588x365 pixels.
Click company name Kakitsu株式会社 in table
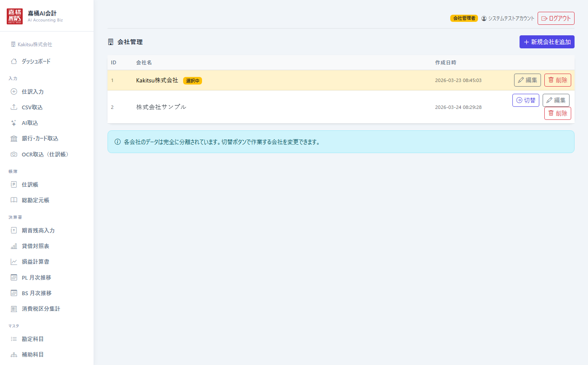pos(157,80)
